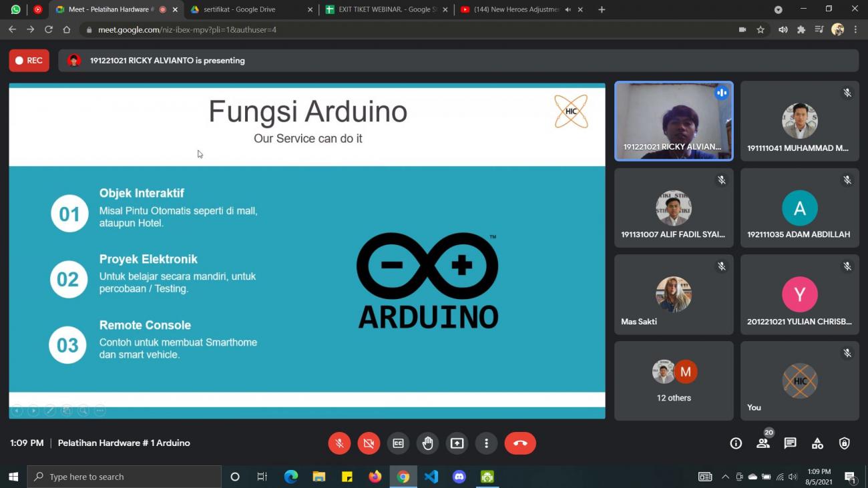Raise hand in the meeting
The width and height of the screenshot is (868, 488).
coord(427,443)
